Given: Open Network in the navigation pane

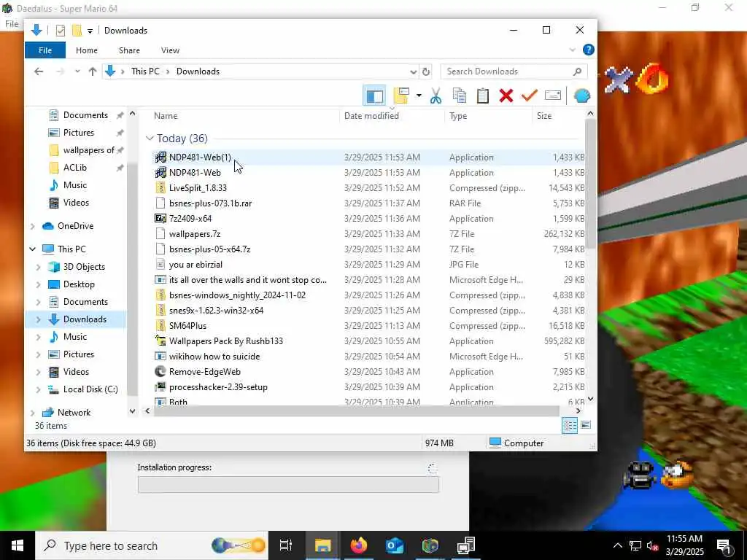Looking at the screenshot, I should point(74,413).
